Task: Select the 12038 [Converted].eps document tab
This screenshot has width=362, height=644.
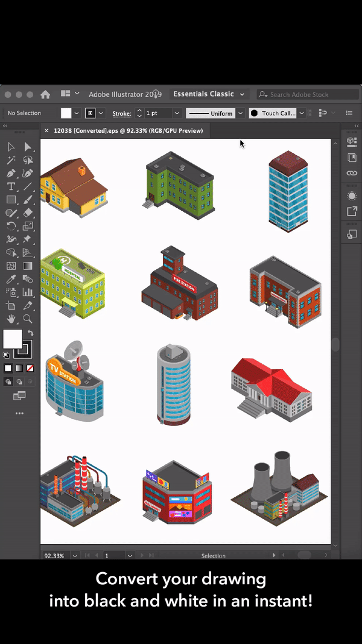Action: (x=128, y=130)
